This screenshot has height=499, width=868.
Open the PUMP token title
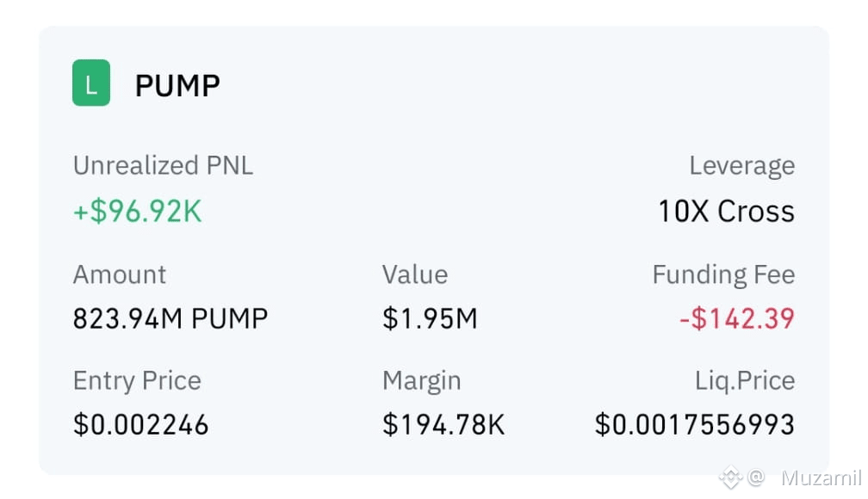point(177,86)
